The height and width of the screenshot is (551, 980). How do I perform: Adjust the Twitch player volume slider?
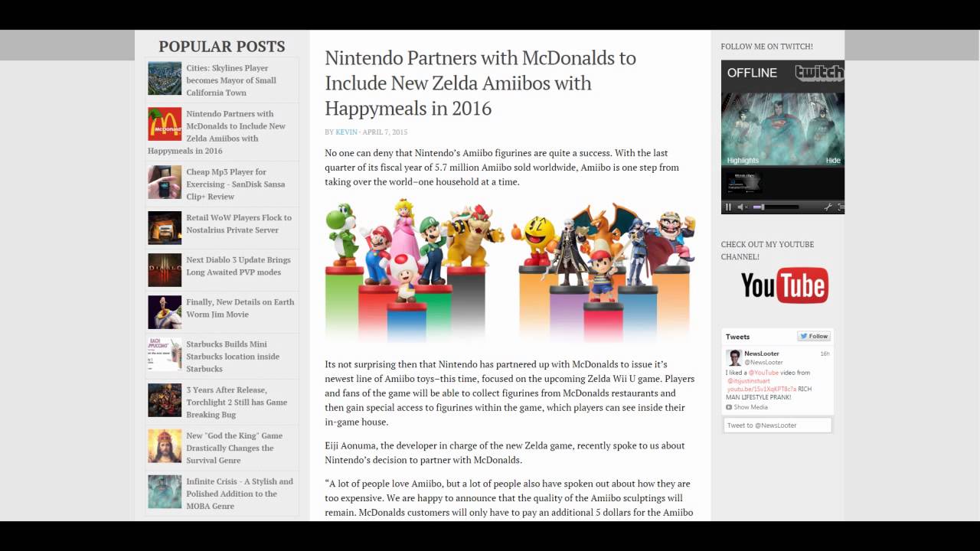click(775, 207)
